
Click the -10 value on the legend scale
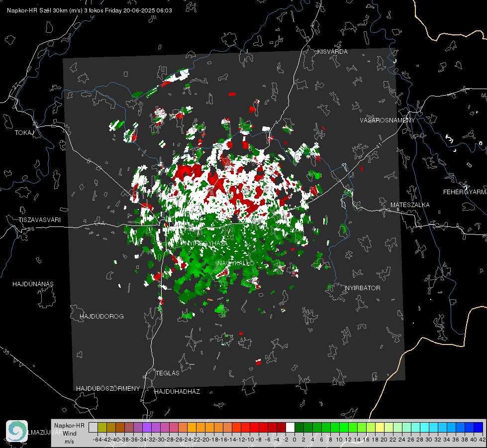pyautogui.click(x=249, y=440)
